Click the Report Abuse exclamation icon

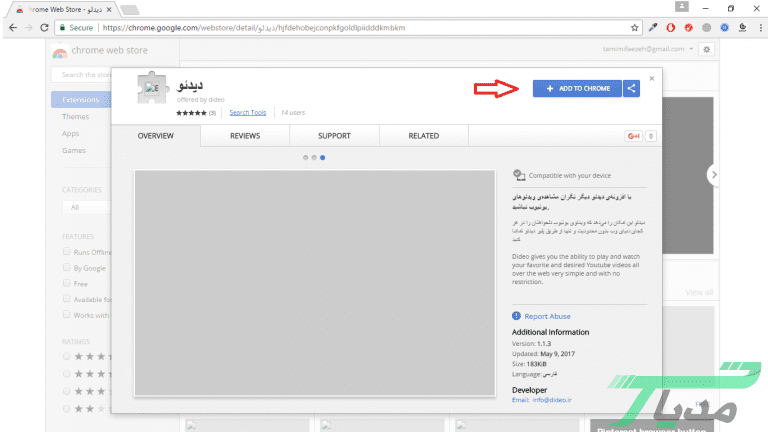pos(516,316)
